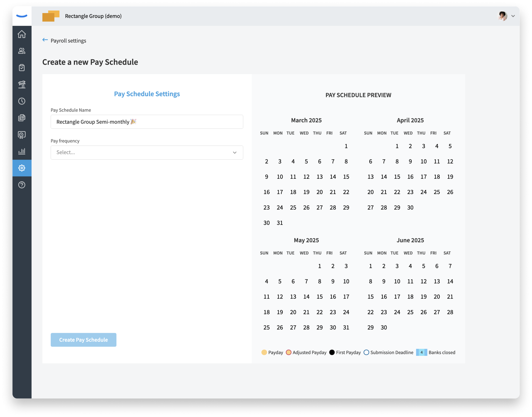
Task: Click the Payday legend swatch
Action: pos(264,352)
